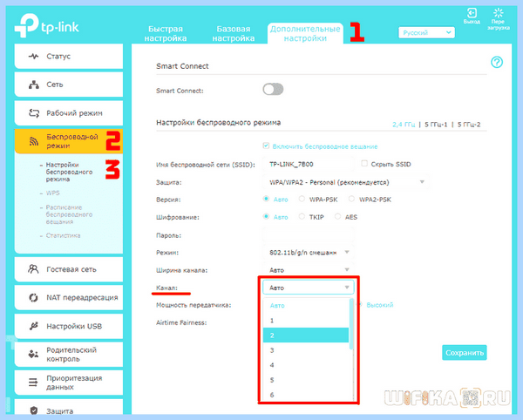Choose channel 1 in the list
The image size is (523, 420).
pyautogui.click(x=306, y=321)
